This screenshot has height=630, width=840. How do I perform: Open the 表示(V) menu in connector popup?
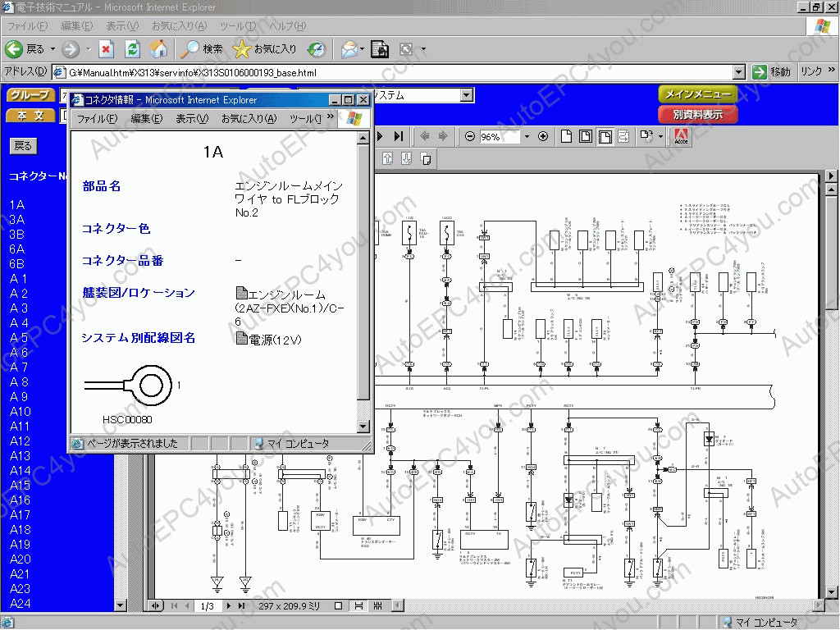191,119
